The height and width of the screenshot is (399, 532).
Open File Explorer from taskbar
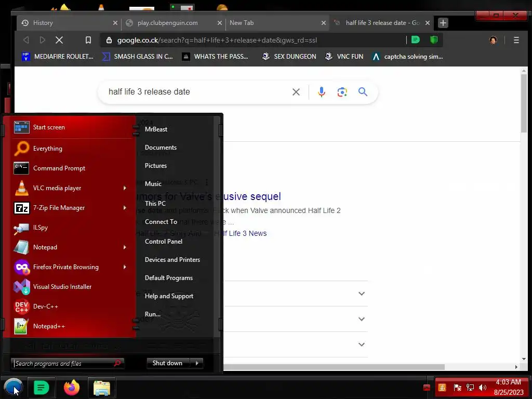102,388
